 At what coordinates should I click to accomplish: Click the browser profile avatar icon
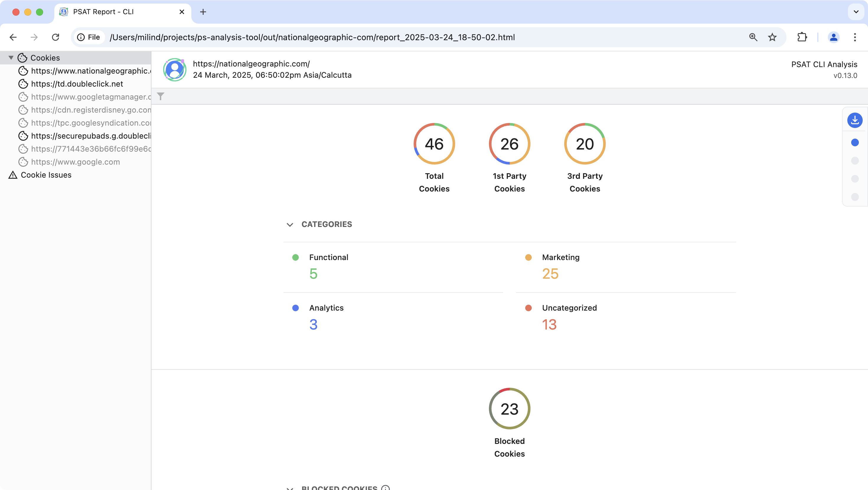click(x=833, y=38)
